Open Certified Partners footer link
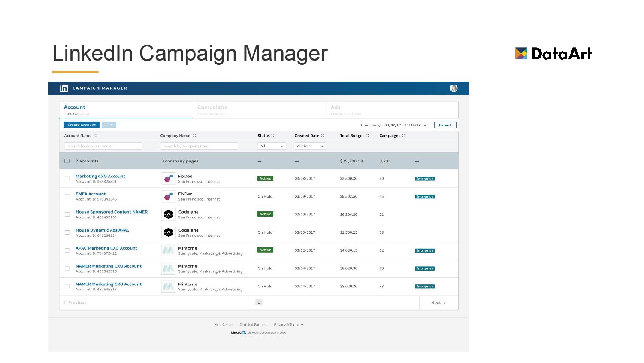Viewport: 644px width, 363px height. point(254,325)
